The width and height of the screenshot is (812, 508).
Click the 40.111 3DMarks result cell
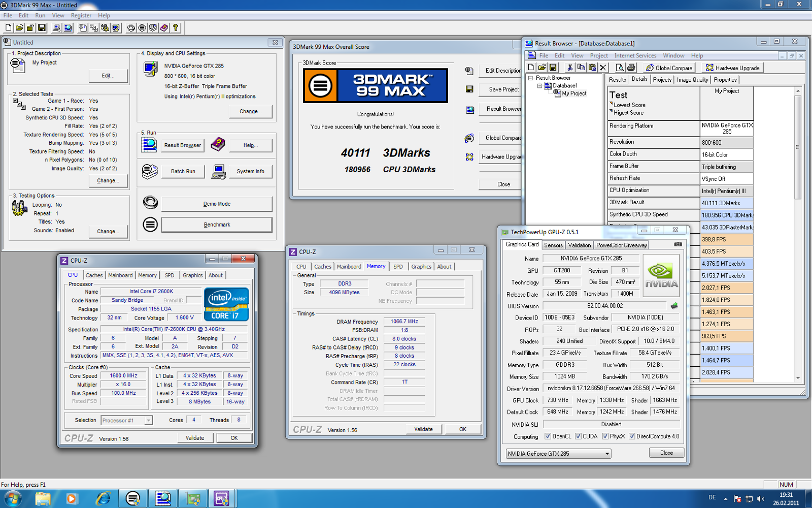click(x=727, y=203)
